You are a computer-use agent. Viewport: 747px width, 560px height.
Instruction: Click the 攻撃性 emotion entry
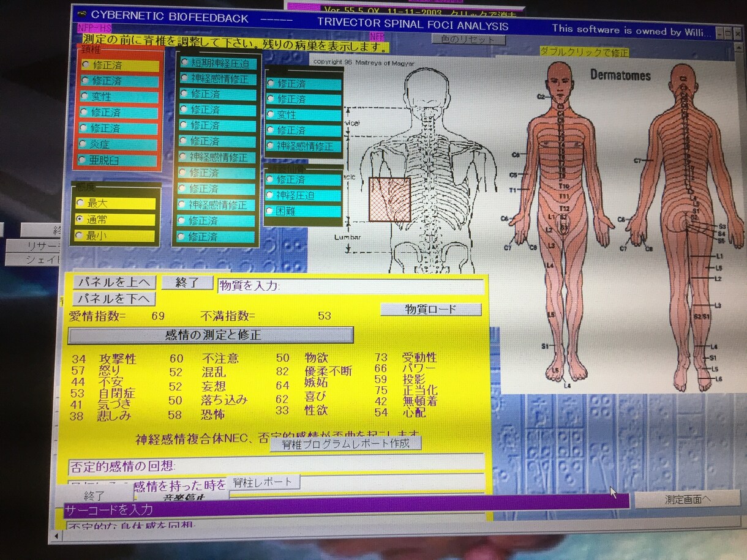point(118,359)
